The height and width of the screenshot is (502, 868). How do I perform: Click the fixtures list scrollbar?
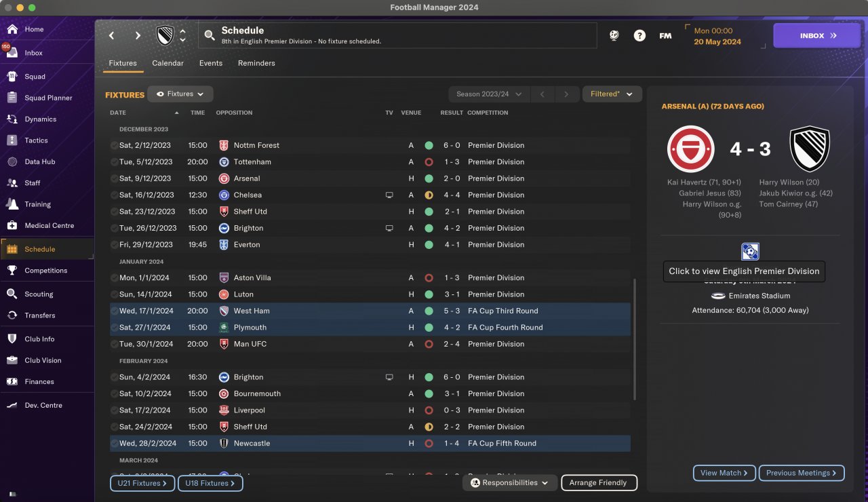(635, 339)
